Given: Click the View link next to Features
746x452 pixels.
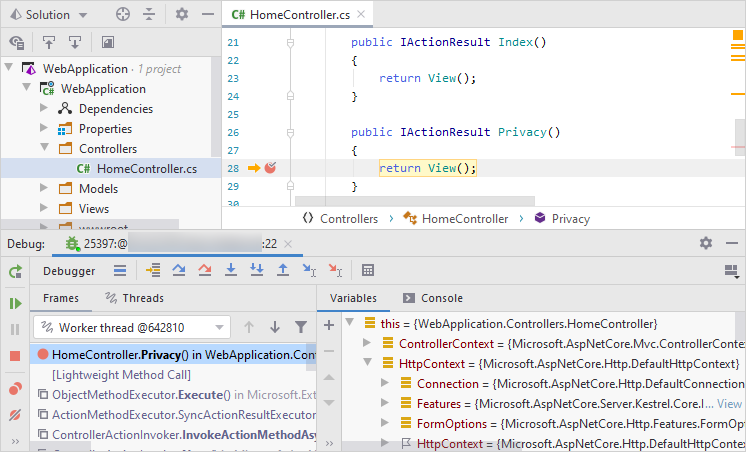Looking at the screenshot, I should [x=730, y=404].
